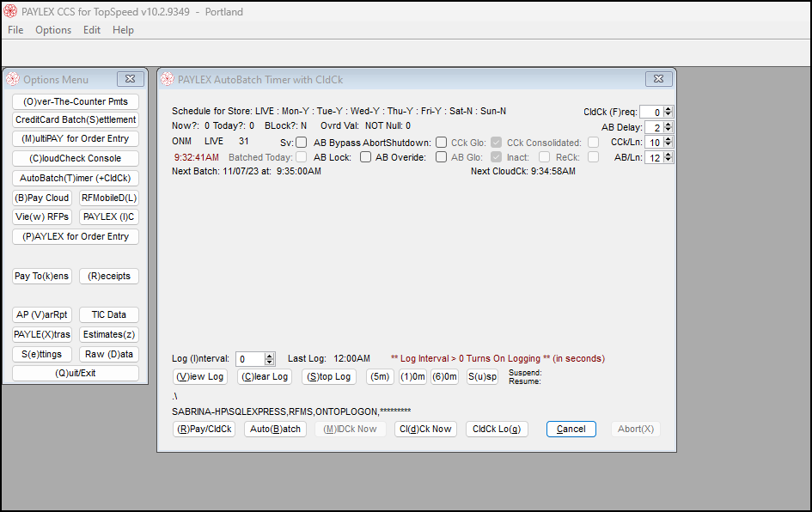Open Pay To(k)ens
Viewport: 812px width, 512px height.
42,276
